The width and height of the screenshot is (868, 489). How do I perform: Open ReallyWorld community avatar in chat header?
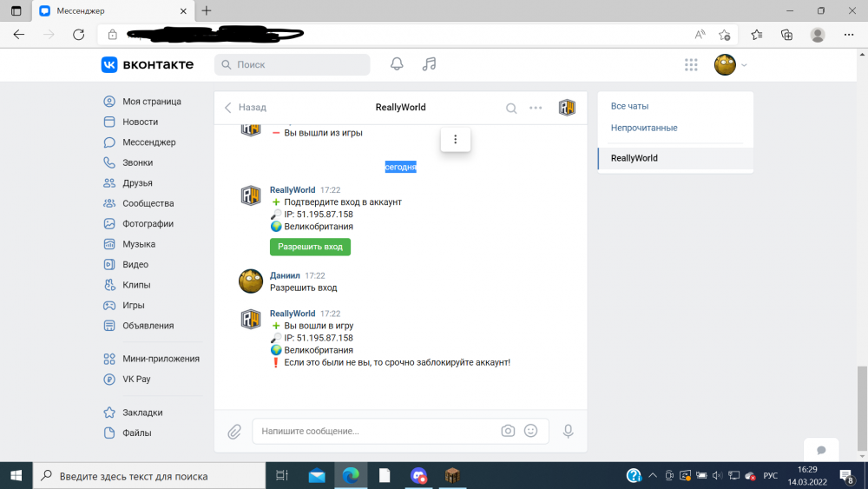(x=567, y=108)
